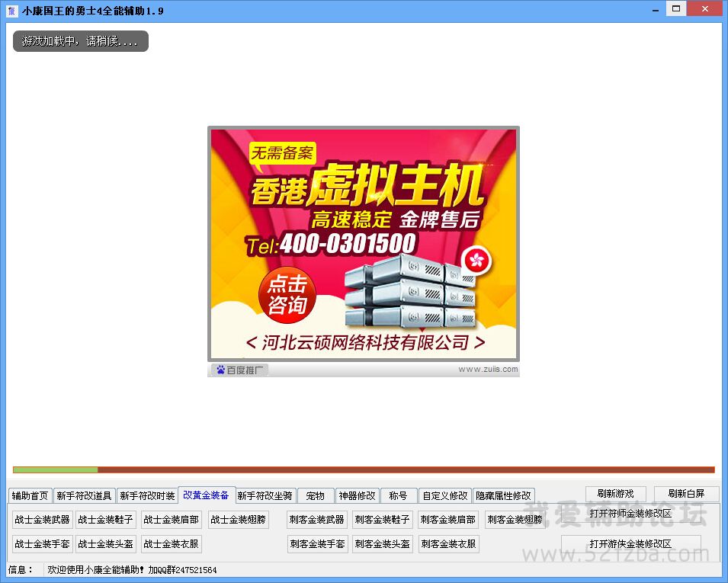Click the 刺客金装手套 button

point(317,543)
